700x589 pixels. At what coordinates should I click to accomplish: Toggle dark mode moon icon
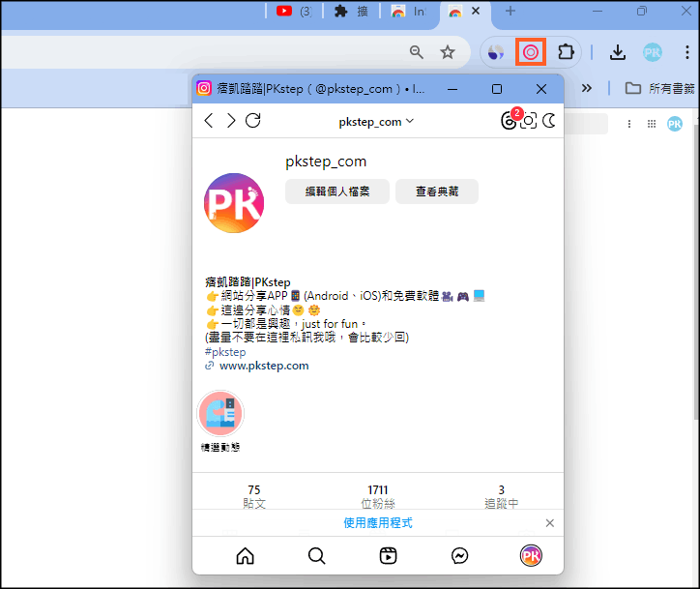(549, 121)
